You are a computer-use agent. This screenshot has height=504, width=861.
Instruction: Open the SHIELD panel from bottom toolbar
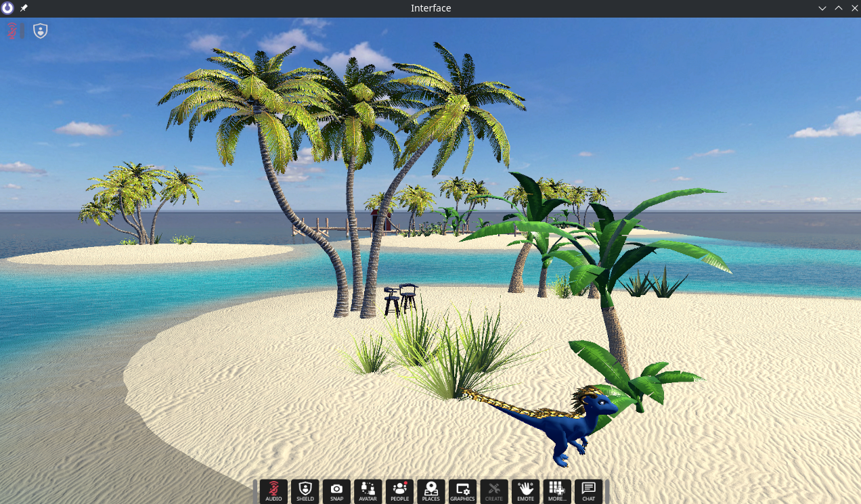305,491
